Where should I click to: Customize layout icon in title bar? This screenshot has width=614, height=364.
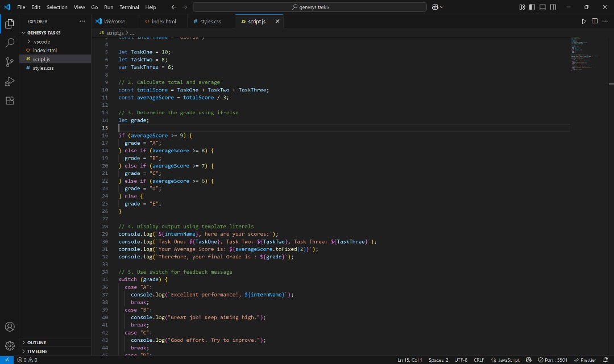[522, 7]
